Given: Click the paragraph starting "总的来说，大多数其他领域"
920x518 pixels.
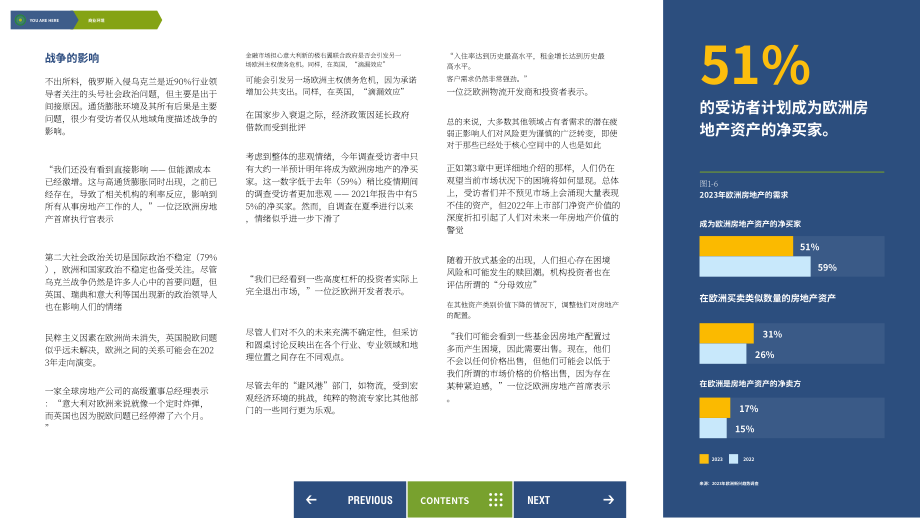Looking at the screenshot, I should point(532,133).
